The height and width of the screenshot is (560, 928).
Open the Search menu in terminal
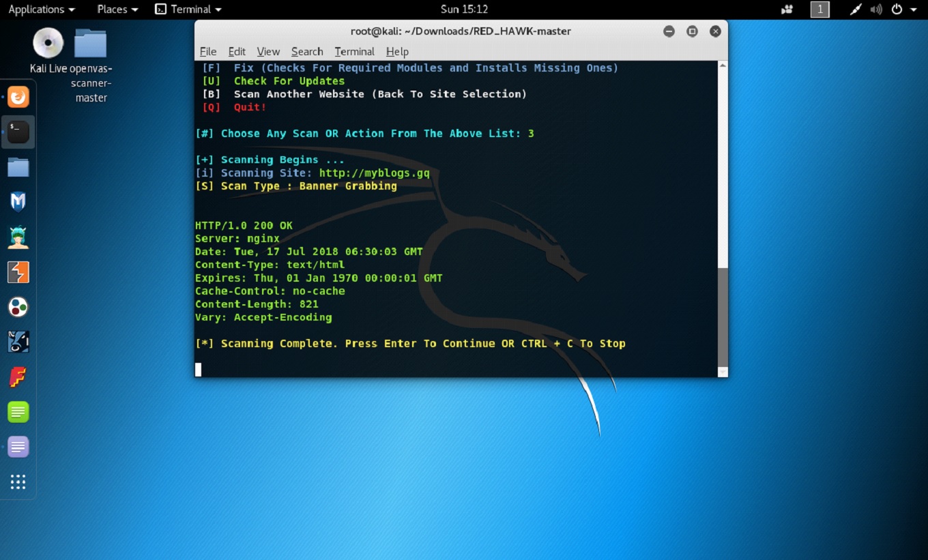tap(307, 52)
